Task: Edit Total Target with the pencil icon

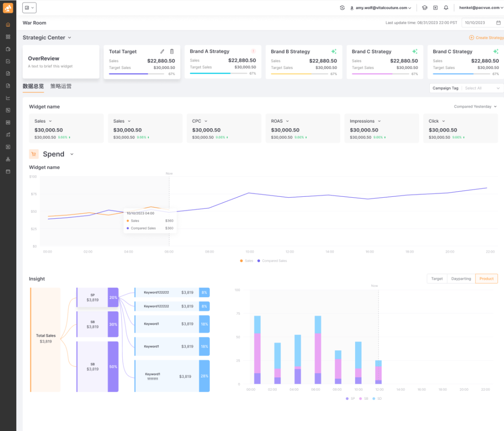Action: tap(162, 51)
